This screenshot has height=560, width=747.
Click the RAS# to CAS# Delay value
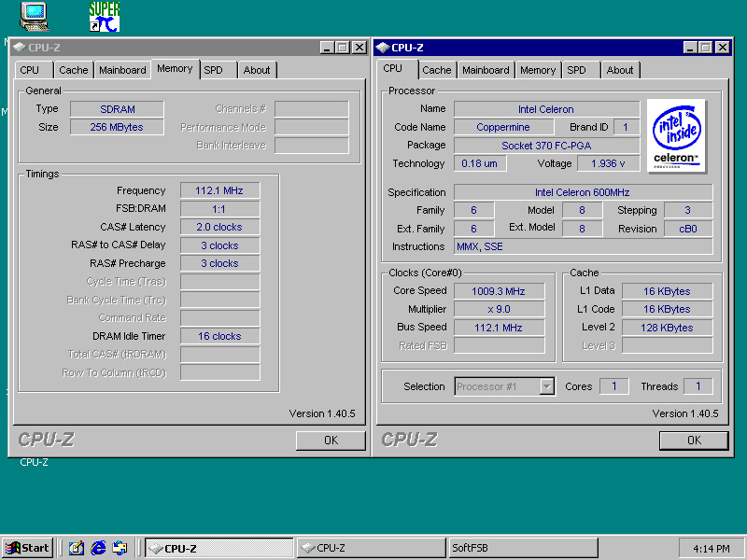click(219, 245)
